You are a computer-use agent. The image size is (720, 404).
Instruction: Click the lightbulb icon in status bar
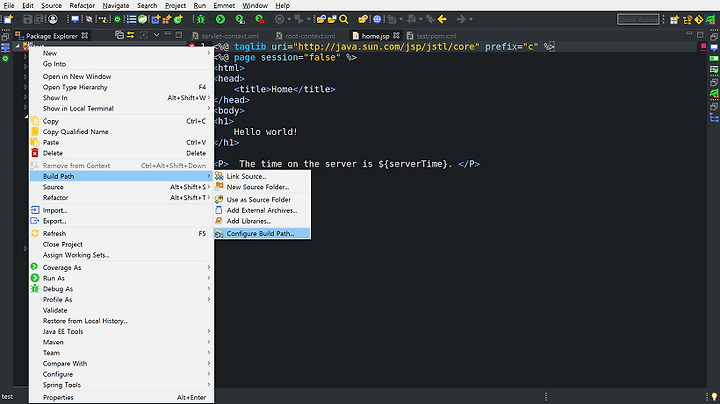pos(714,396)
